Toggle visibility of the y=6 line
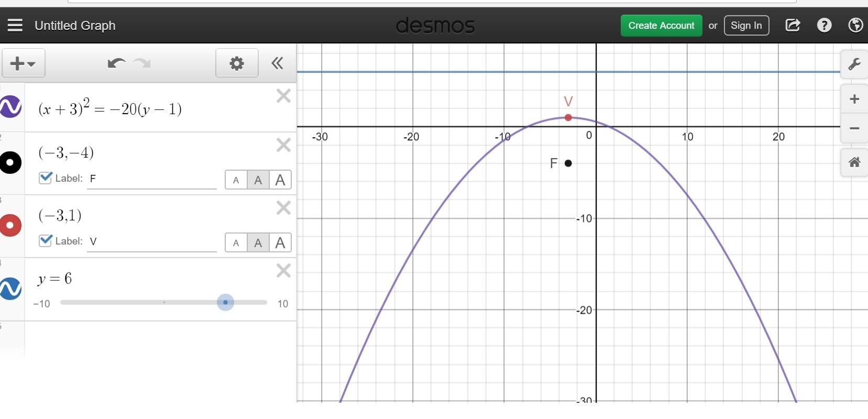Image resolution: width=868 pixels, height=419 pixels. [x=10, y=289]
